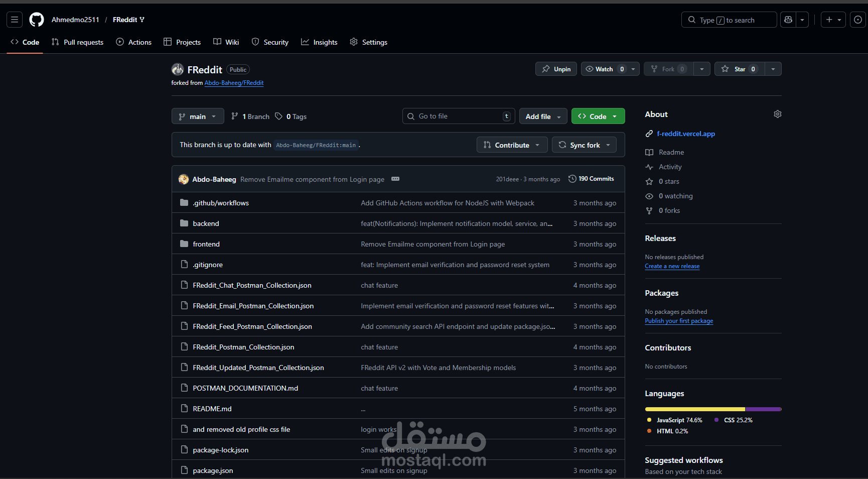
Task: Open the Code tab
Action: (25, 42)
